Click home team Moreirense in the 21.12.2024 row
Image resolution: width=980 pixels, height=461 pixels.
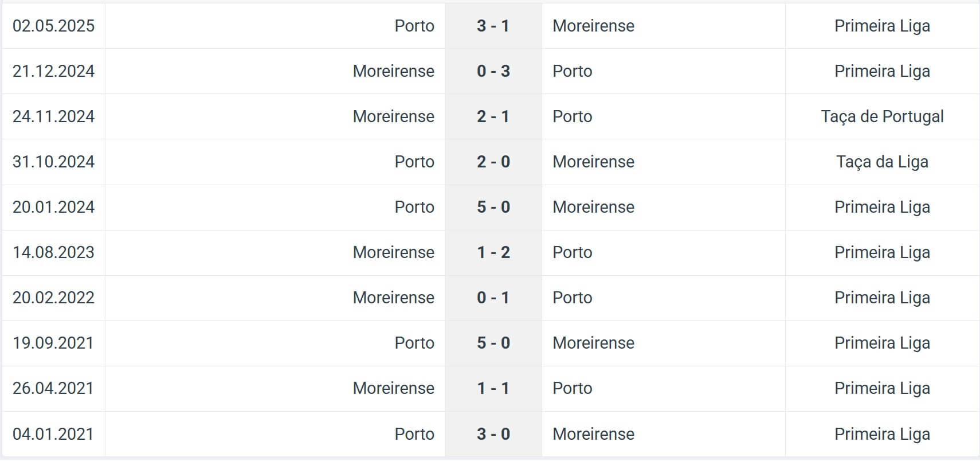393,71
